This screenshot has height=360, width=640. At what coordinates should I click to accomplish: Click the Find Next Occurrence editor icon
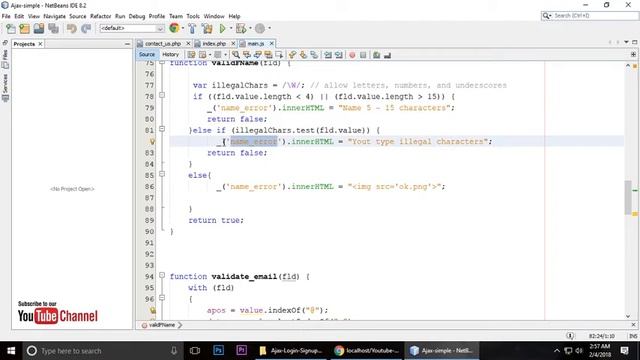(258, 55)
